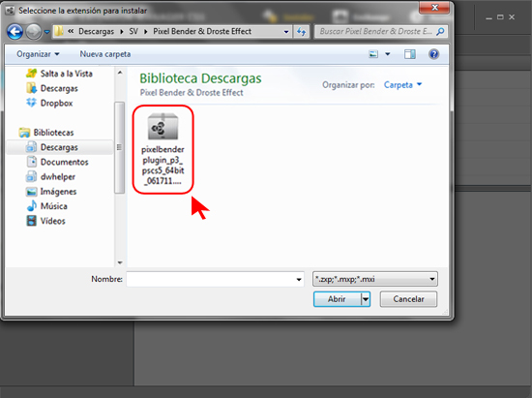
Task: Select the pixelbender plugin file
Action: click(x=163, y=149)
